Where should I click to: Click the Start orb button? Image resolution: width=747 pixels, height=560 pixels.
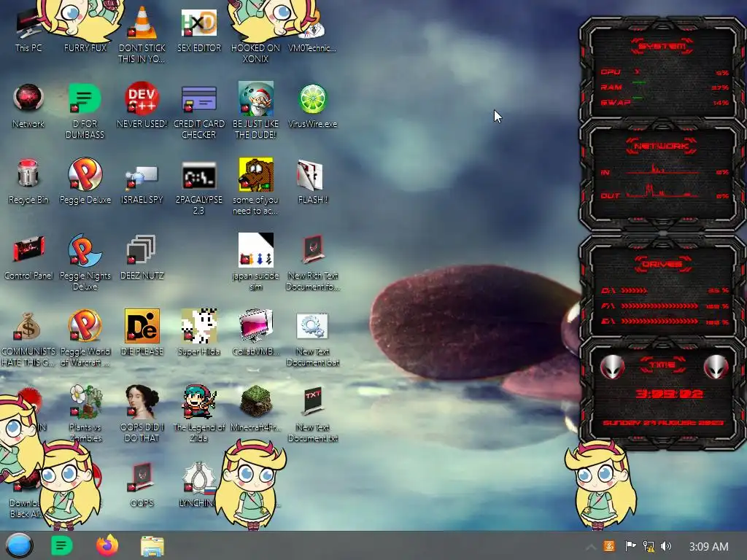coord(19,545)
